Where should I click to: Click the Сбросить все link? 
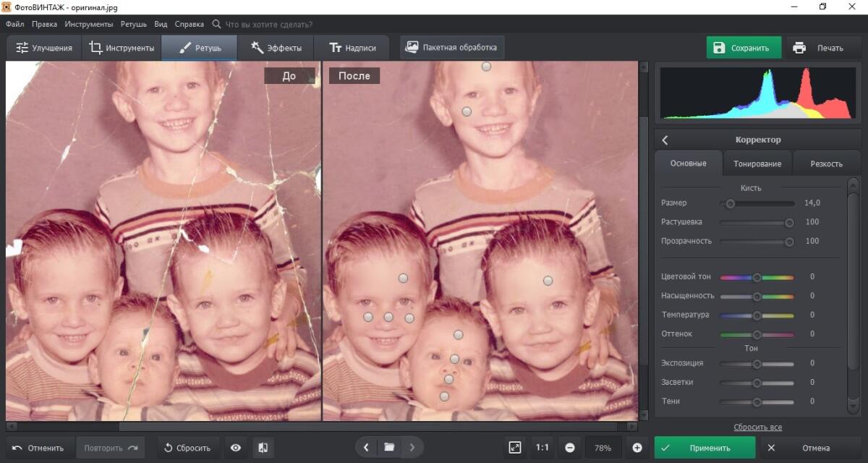pos(757,427)
